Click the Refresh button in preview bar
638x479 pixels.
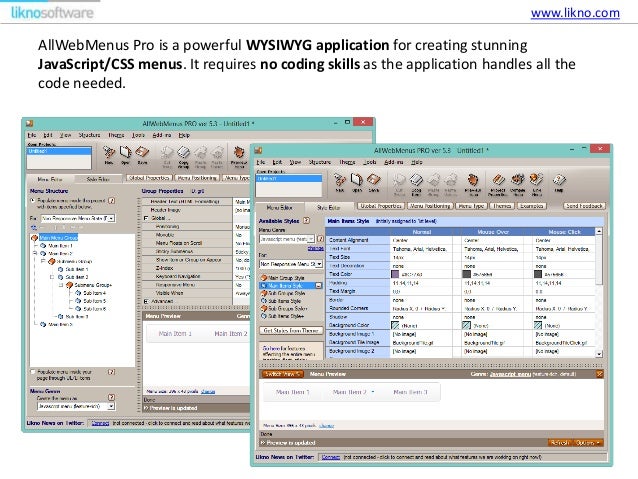[x=559, y=442]
